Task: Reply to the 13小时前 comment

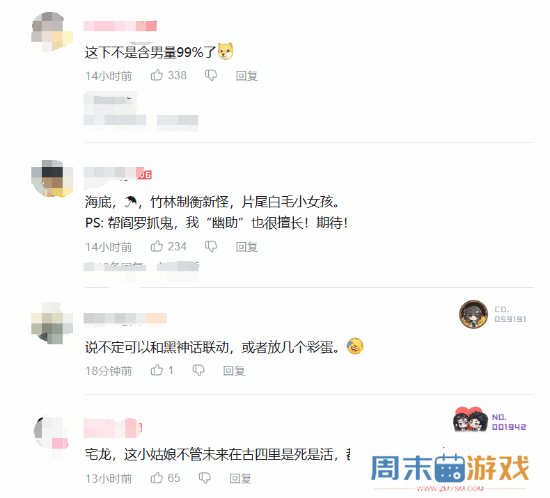Action: 240,478
